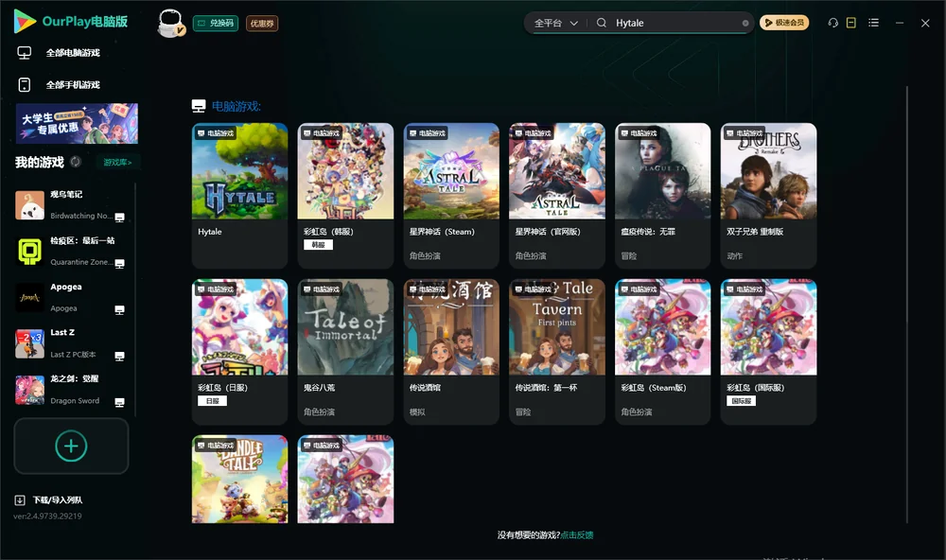Open the 下载/导入列表 download list

tap(49, 500)
